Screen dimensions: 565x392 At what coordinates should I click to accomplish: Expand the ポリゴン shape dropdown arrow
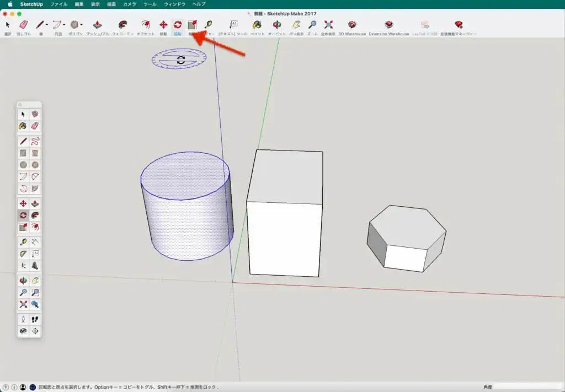(82, 25)
